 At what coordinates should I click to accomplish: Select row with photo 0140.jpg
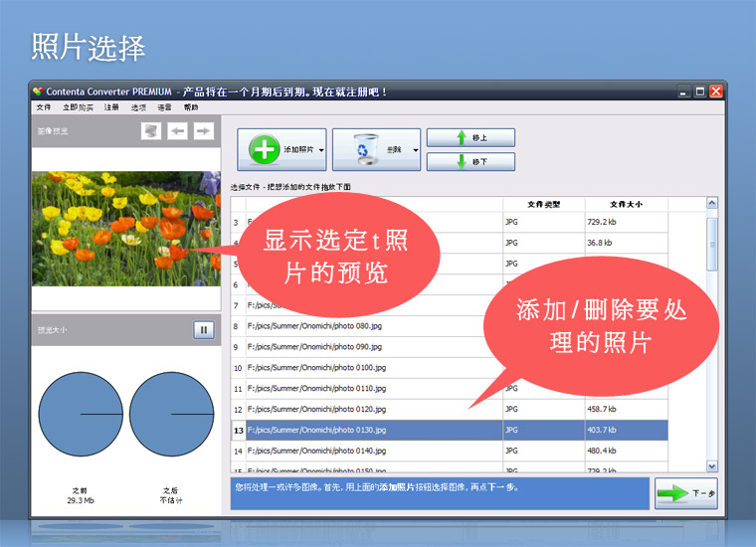point(368,451)
